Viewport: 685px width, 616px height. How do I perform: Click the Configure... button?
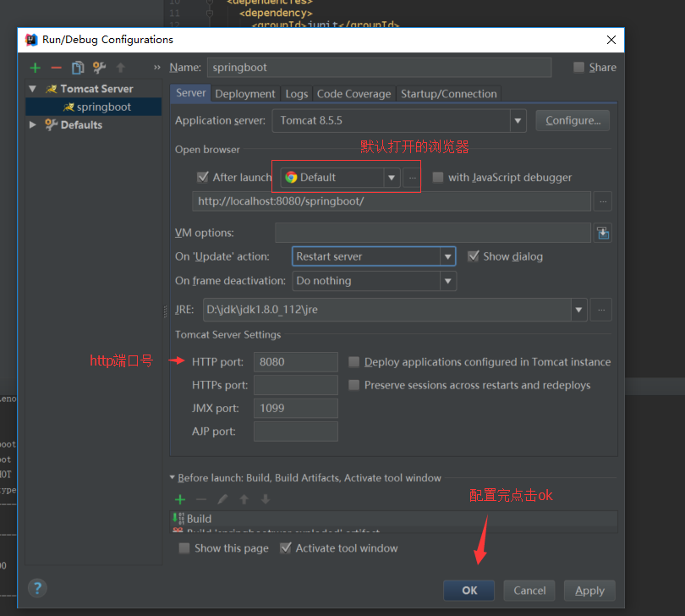click(x=573, y=121)
